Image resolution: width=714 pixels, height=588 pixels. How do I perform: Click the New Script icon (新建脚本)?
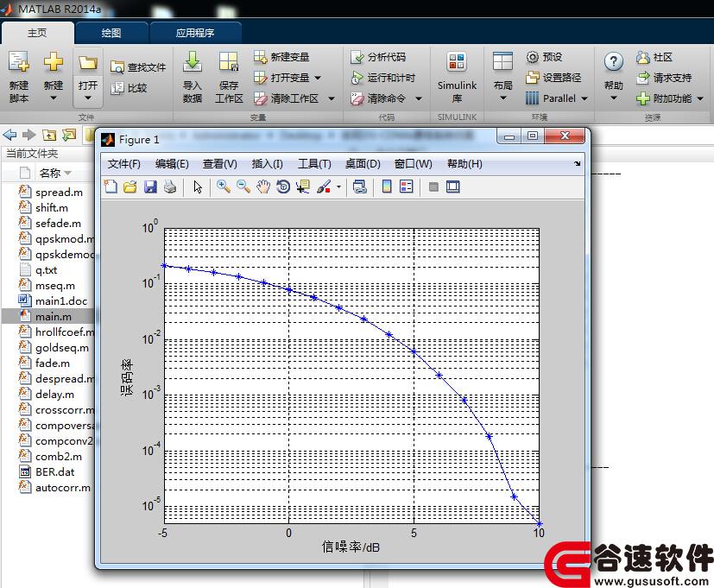click(19, 61)
